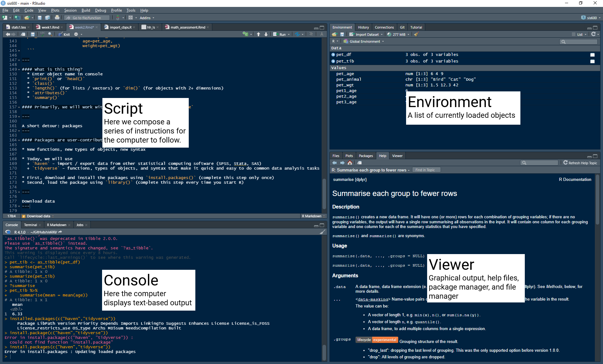Go to previous section with up arrow
This screenshot has width=603, height=364.
point(258,34)
